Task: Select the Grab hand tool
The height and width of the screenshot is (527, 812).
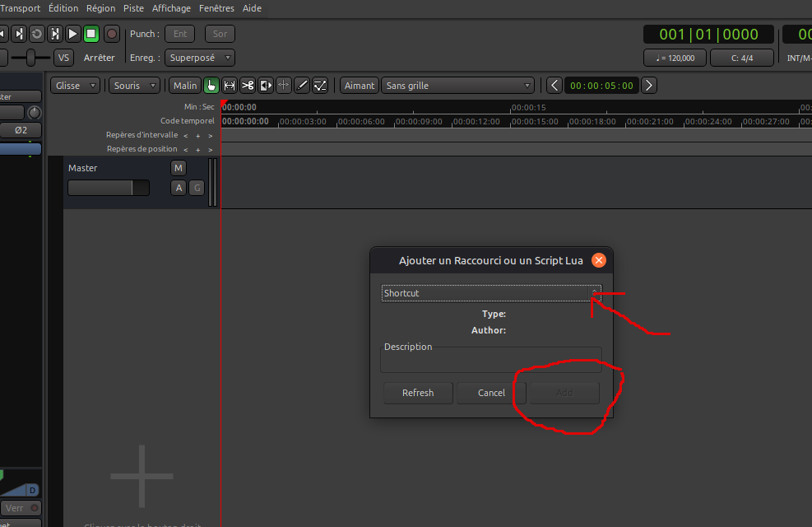Action: [x=211, y=86]
